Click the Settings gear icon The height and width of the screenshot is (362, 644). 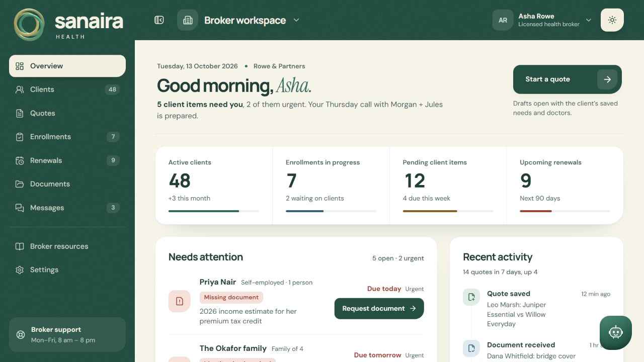pyautogui.click(x=20, y=270)
